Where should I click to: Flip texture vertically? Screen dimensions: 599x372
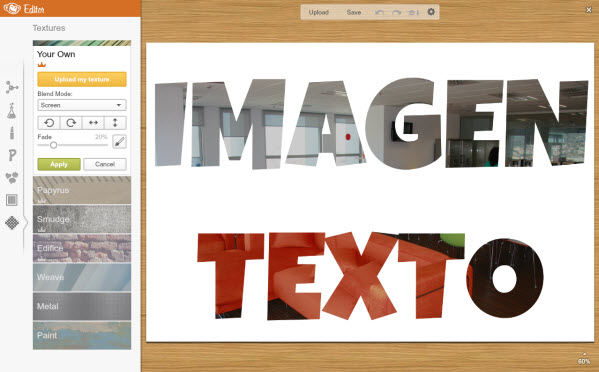coord(115,123)
